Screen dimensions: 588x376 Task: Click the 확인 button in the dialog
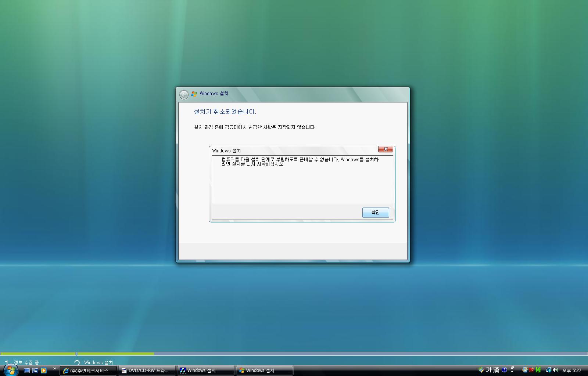coord(376,212)
